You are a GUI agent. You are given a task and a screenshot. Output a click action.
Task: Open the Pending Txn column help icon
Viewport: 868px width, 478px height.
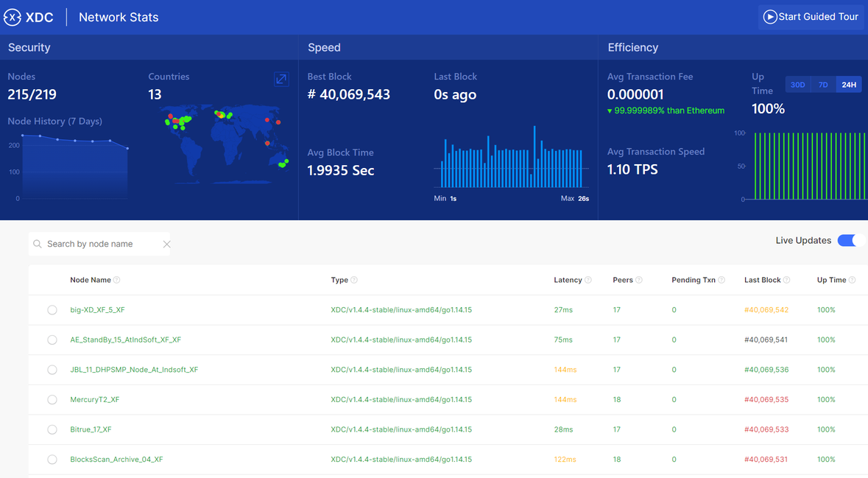(x=721, y=280)
